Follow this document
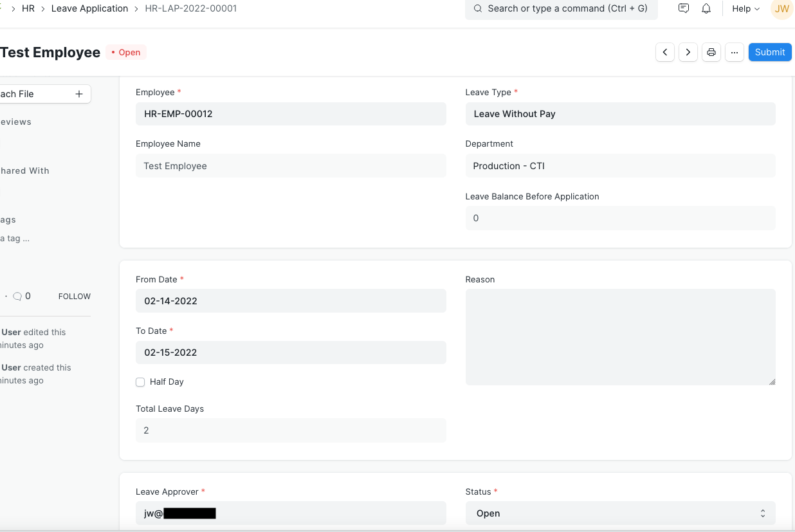 click(73, 296)
